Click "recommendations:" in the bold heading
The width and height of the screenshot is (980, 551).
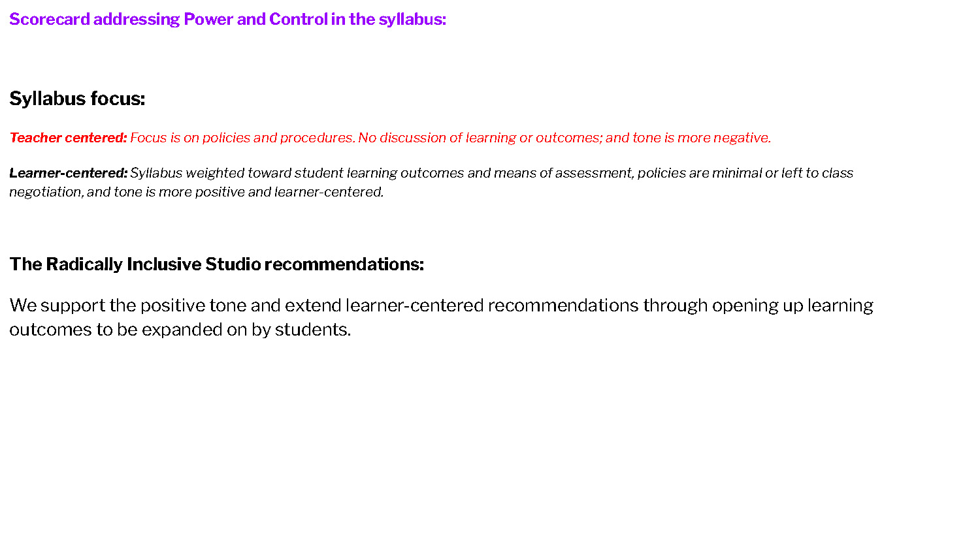(344, 264)
